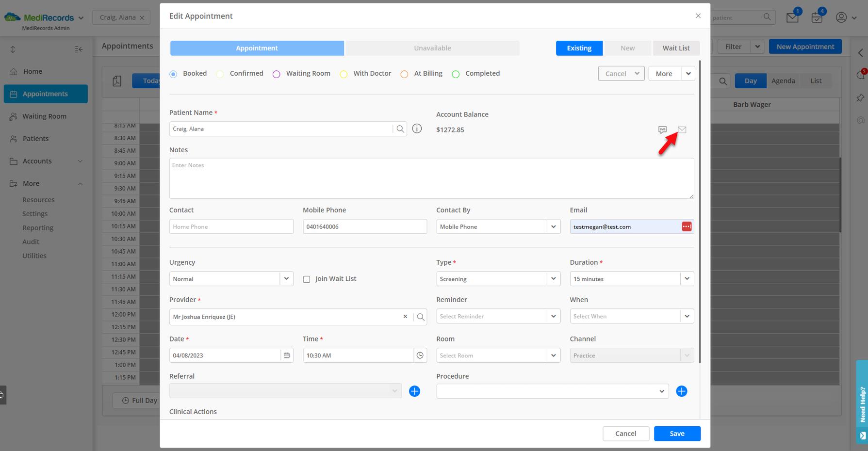The width and height of the screenshot is (868, 451).
Task: Select the With Doctor status radio
Action: pos(344,74)
